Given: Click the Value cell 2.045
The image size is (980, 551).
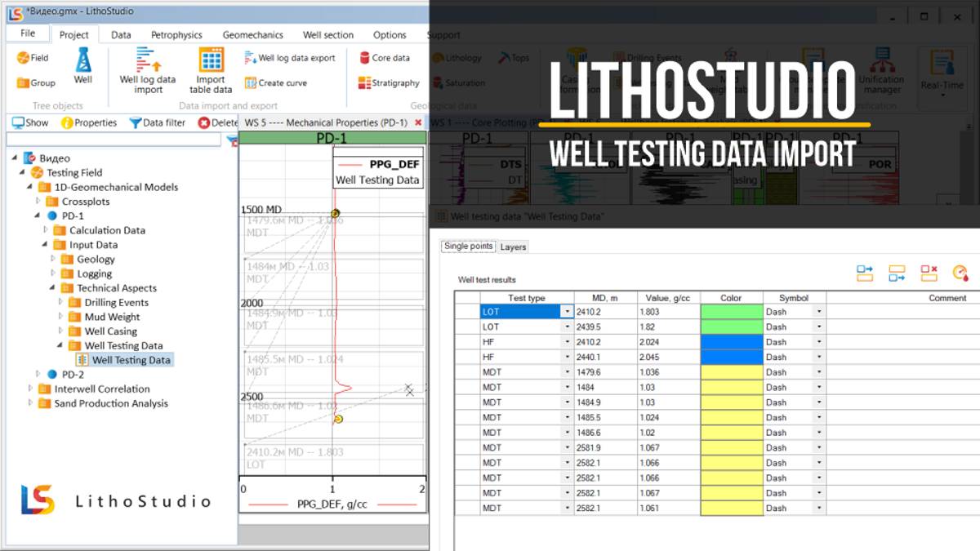Looking at the screenshot, I should pos(669,357).
